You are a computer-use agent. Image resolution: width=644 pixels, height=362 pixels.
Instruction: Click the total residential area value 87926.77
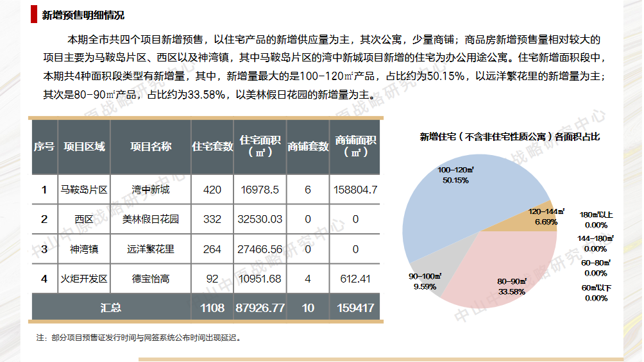[x=260, y=308]
